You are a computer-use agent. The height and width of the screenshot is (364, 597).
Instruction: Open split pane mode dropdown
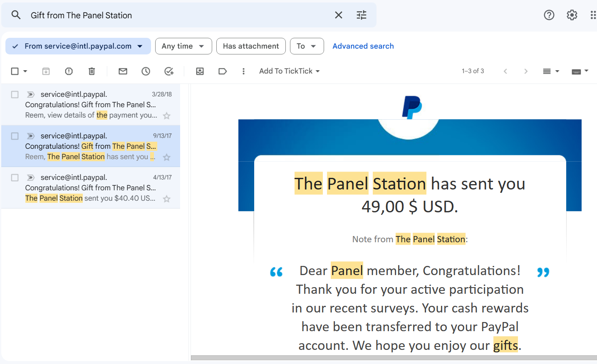coord(551,71)
